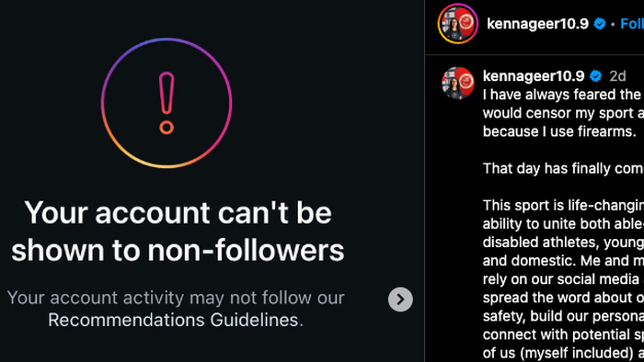Click the caption line 'because I use firearms.'
This screenshot has height=362, width=644.
(559, 131)
